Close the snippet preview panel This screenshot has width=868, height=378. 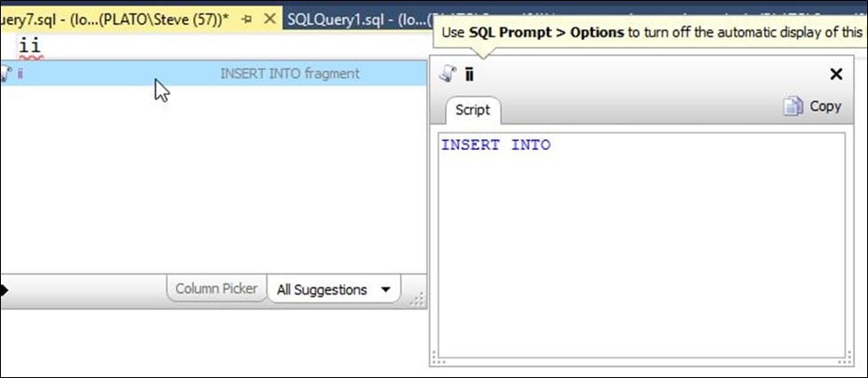click(x=836, y=74)
